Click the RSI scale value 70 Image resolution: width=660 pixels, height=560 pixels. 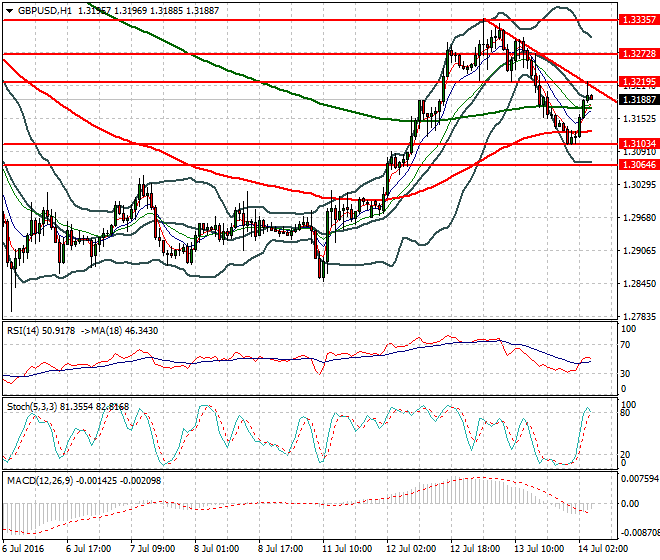tap(626, 345)
